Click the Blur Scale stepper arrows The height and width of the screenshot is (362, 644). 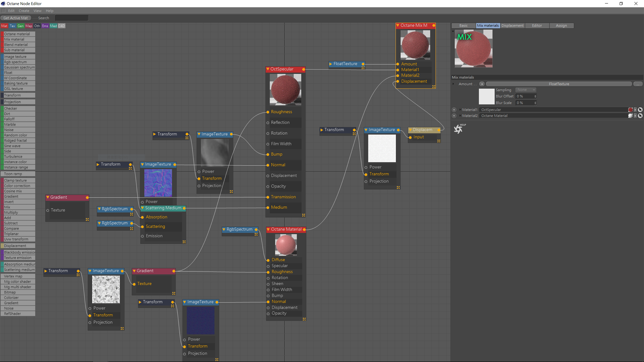click(x=535, y=103)
